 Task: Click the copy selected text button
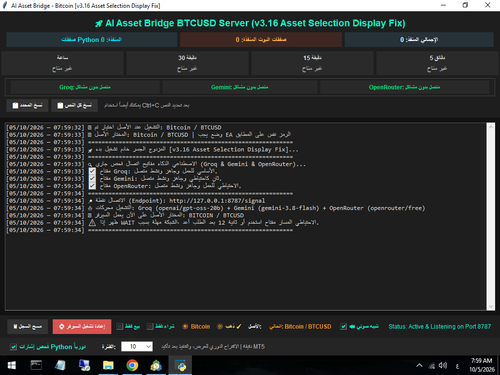(x=27, y=105)
